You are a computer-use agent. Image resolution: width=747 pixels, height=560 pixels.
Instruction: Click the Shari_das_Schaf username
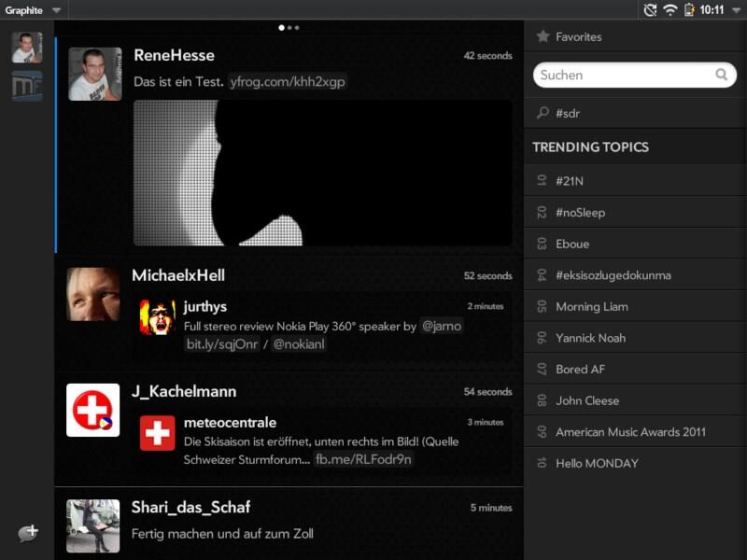click(x=191, y=508)
